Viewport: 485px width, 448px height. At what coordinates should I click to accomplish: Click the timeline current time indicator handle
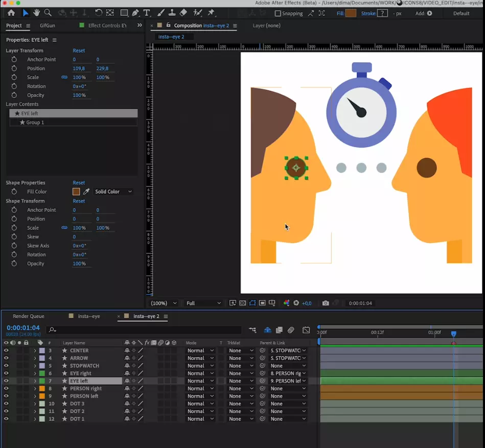point(453,334)
